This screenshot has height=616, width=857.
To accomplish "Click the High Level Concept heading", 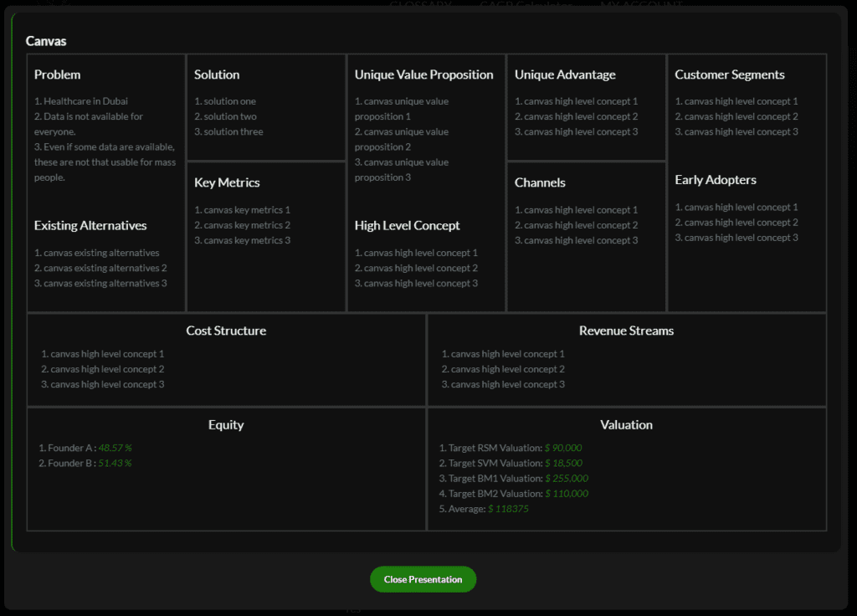I will coord(408,225).
